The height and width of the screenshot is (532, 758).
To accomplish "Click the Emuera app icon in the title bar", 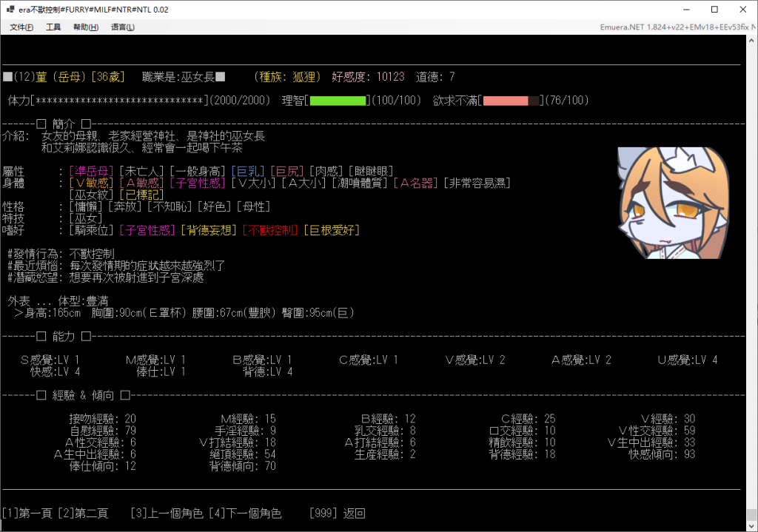I will (10, 9).
